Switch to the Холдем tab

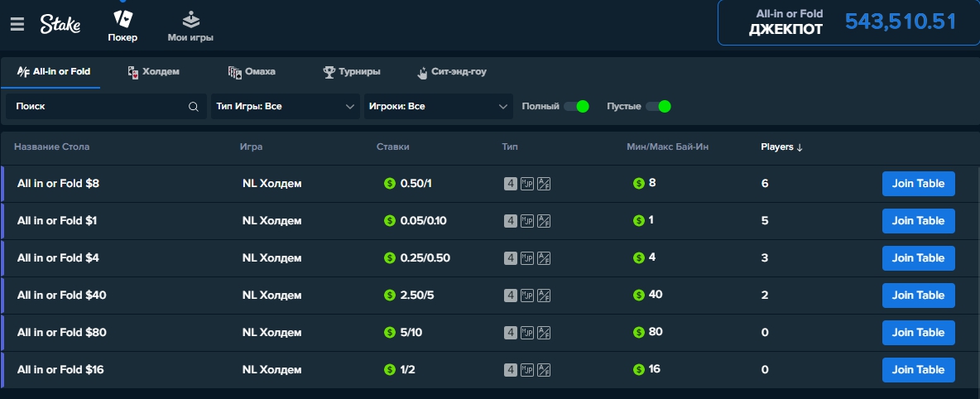click(154, 72)
